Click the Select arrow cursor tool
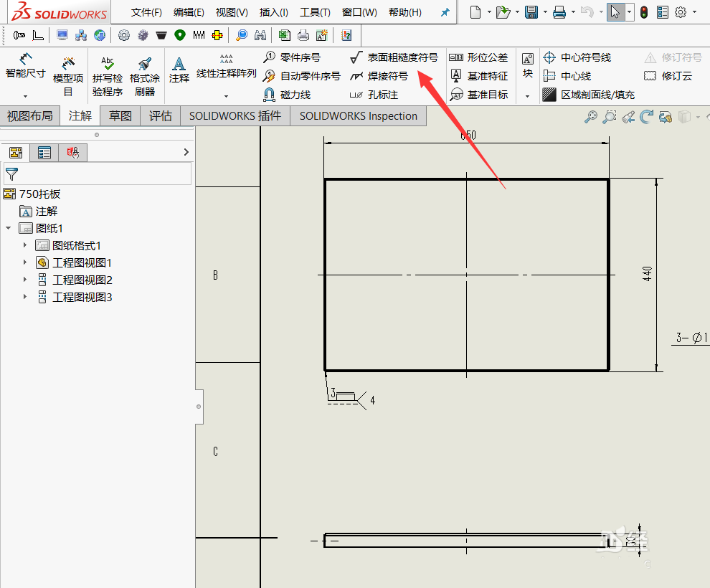This screenshot has width=710, height=588. click(615, 12)
